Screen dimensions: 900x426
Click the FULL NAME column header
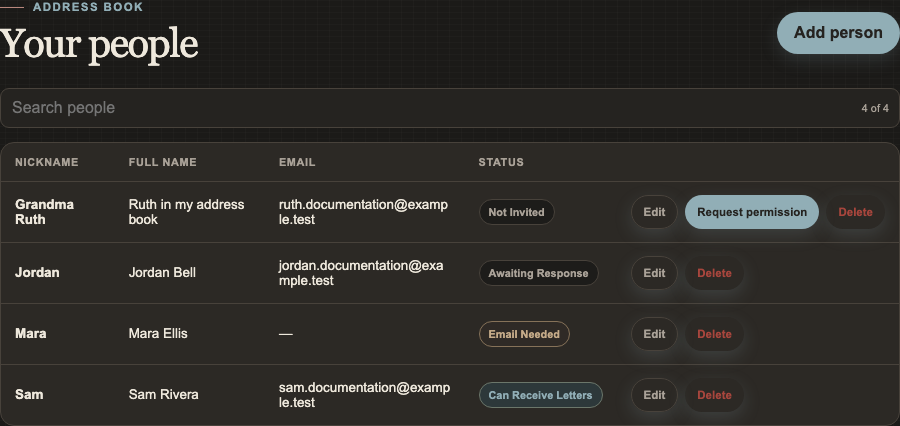[162, 162]
